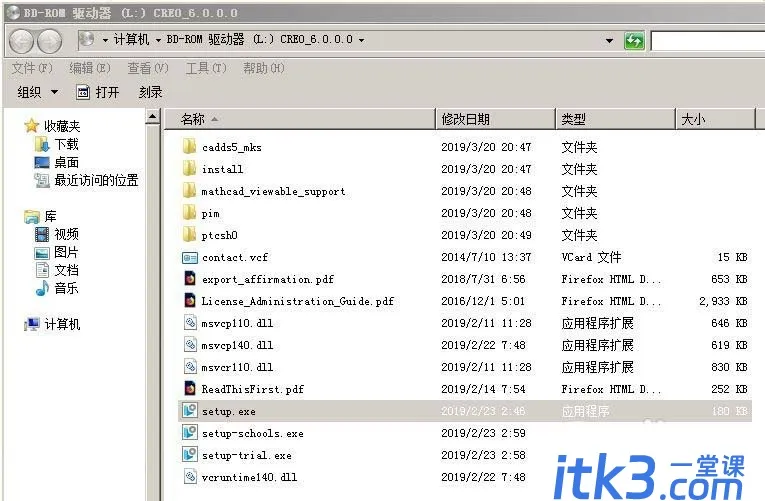
Task: Click the Forward navigation arrow button
Action: tap(50, 41)
